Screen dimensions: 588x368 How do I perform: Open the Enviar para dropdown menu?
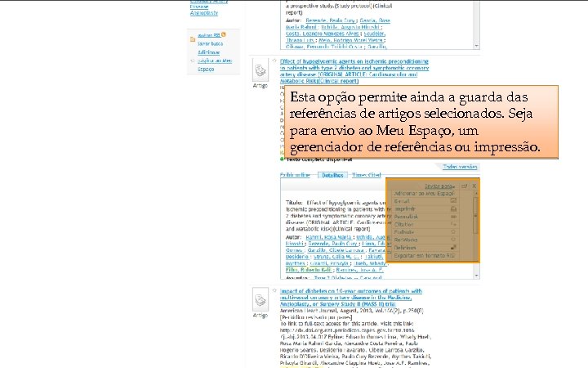[x=439, y=186]
